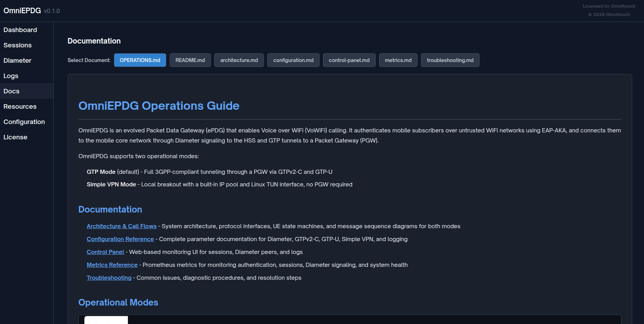
Task: Go to Sessions in the sidebar
Action: (17, 45)
